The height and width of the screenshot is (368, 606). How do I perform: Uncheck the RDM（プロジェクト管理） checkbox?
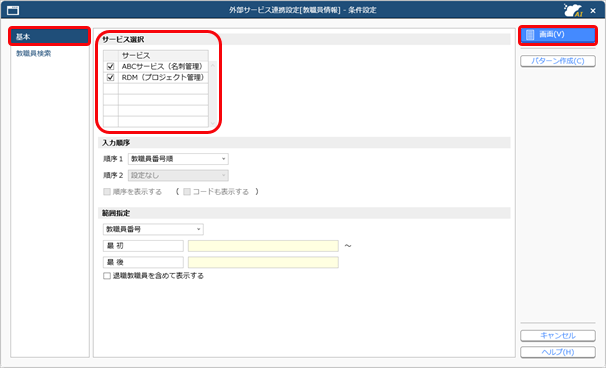(111, 77)
